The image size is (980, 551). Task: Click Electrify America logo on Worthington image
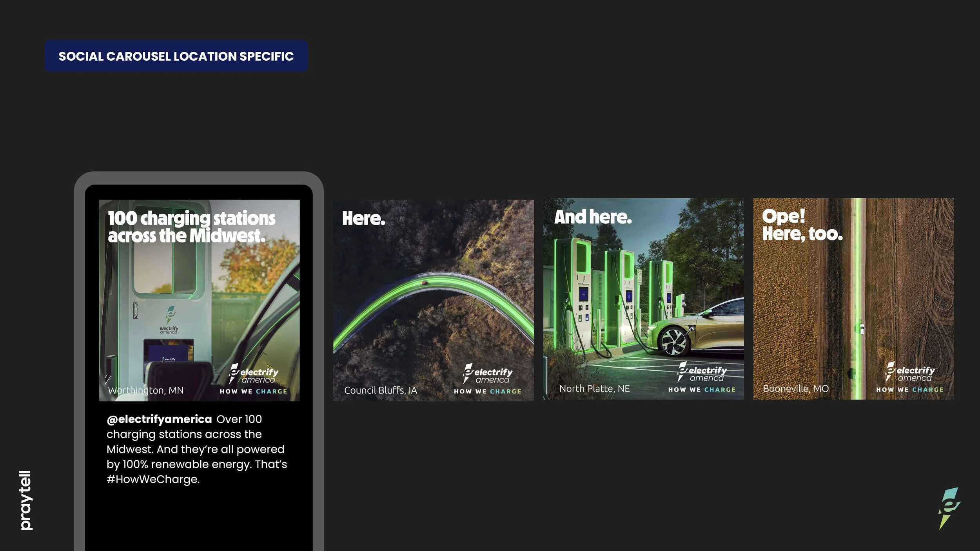254,375
